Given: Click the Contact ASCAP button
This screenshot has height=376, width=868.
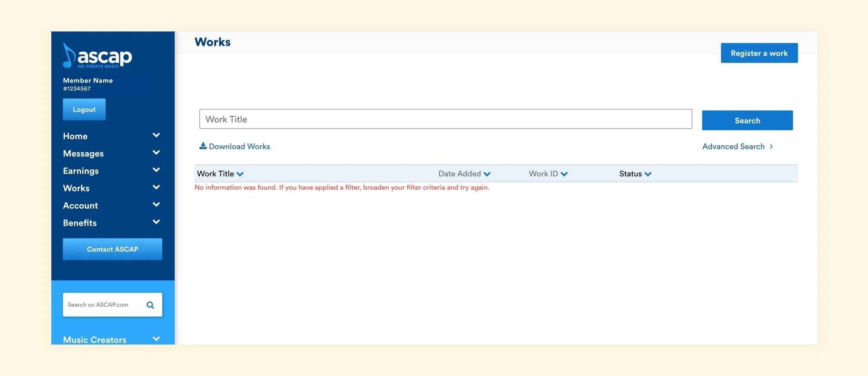Looking at the screenshot, I should click(x=113, y=249).
